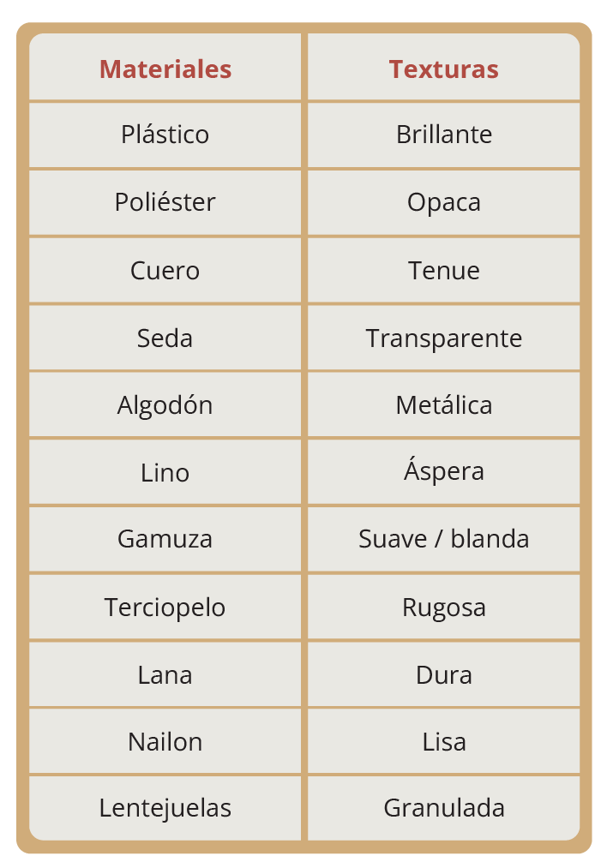This screenshot has width=613, height=868.
Task: Click the Poliéster material cell
Action: [x=165, y=202]
